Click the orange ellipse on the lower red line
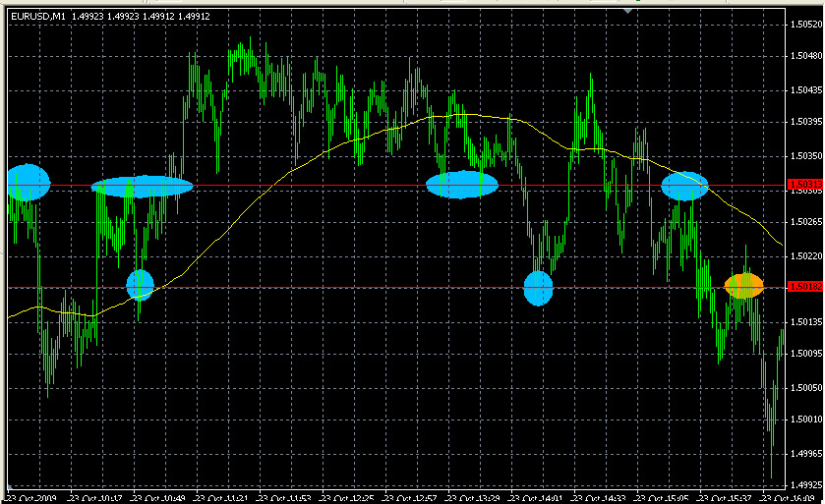Image resolution: width=825 pixels, height=504 pixels. pyautogui.click(x=744, y=286)
